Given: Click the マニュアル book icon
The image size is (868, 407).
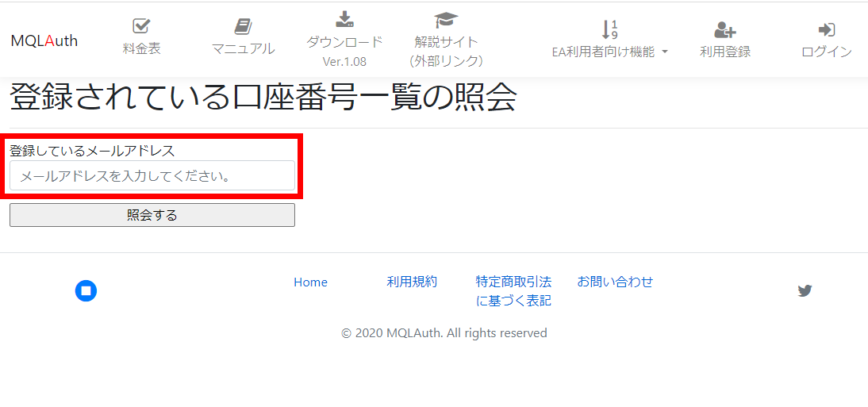Looking at the screenshot, I should pos(243,26).
